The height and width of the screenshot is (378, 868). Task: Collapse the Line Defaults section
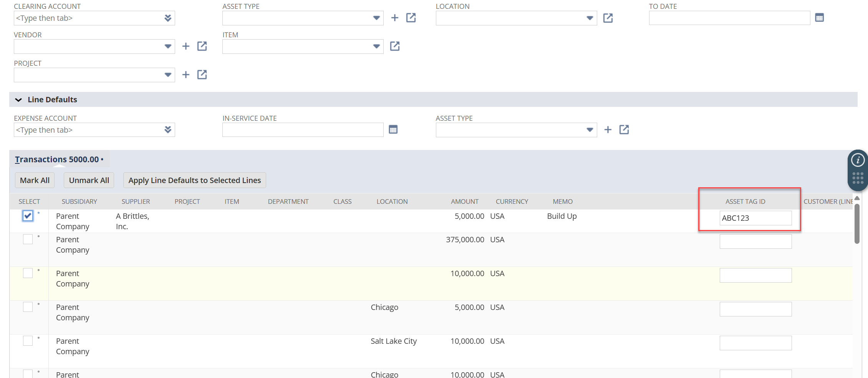click(18, 100)
